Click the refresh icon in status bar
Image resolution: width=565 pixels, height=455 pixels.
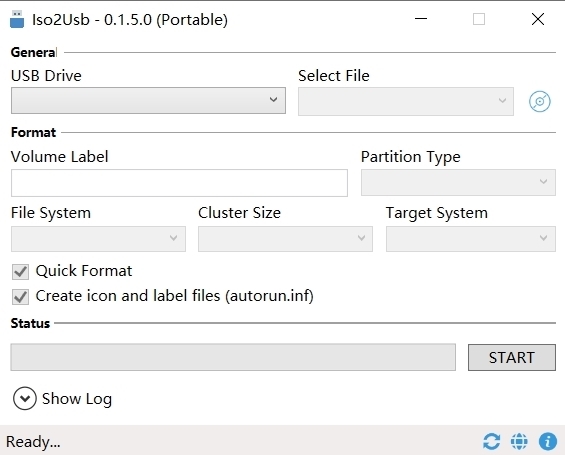click(x=491, y=441)
